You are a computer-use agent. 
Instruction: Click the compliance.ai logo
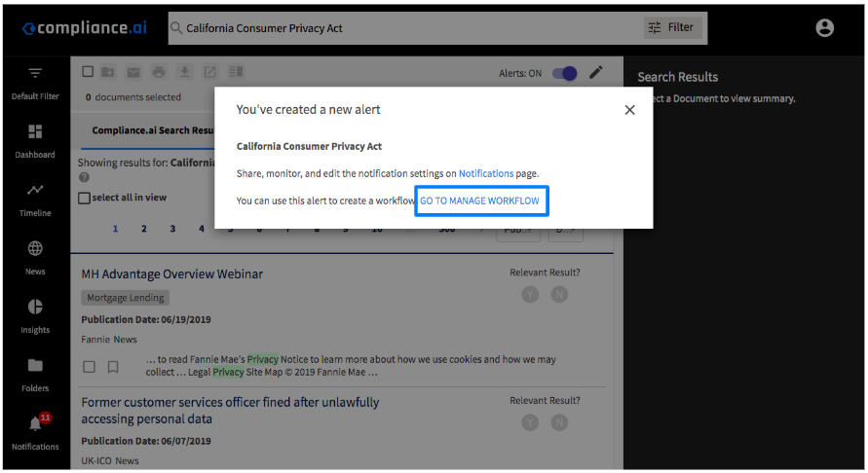point(84,27)
